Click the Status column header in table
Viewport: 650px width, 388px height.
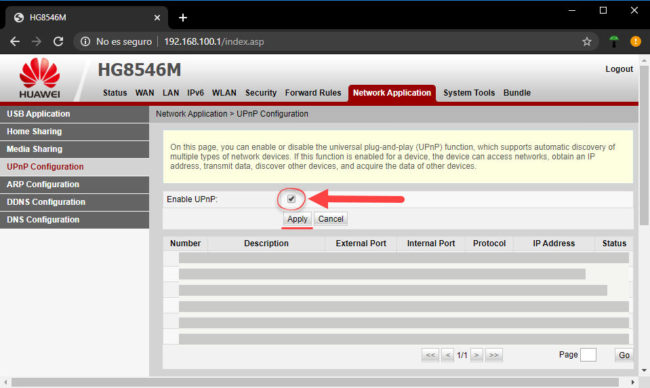(614, 243)
